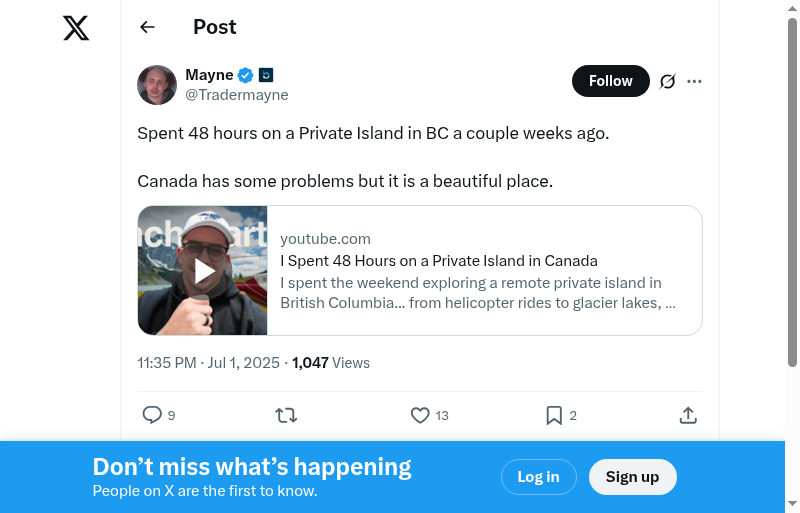The width and height of the screenshot is (800, 513).
Task: Click the affiliate badge next to Mayne
Action: (x=266, y=75)
